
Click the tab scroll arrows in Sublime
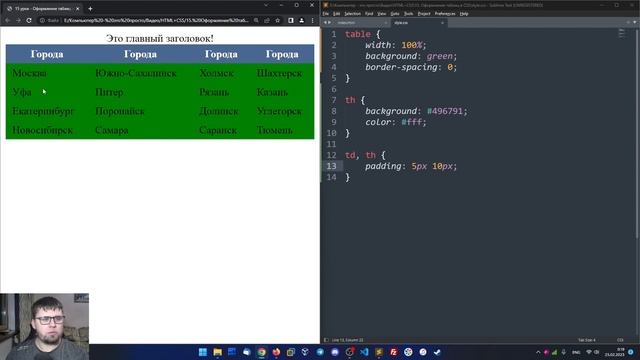327,23
